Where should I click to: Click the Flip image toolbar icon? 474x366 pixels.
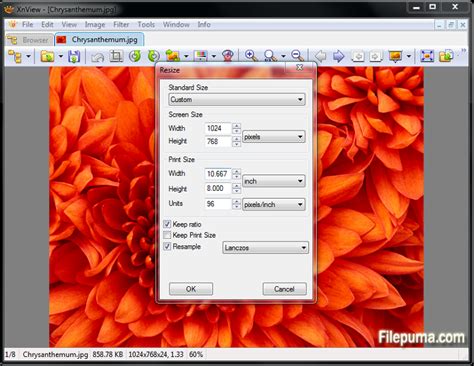(173, 56)
